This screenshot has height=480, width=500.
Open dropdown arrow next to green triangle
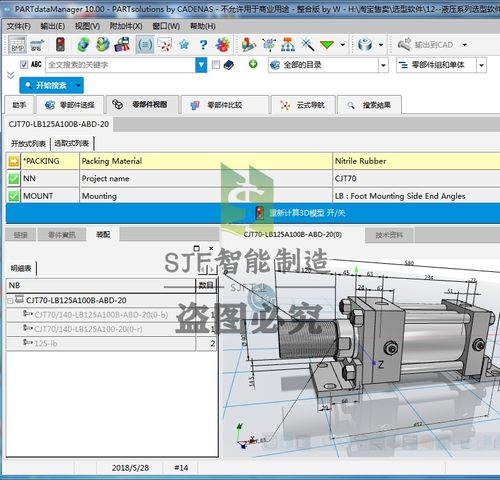coord(342,45)
